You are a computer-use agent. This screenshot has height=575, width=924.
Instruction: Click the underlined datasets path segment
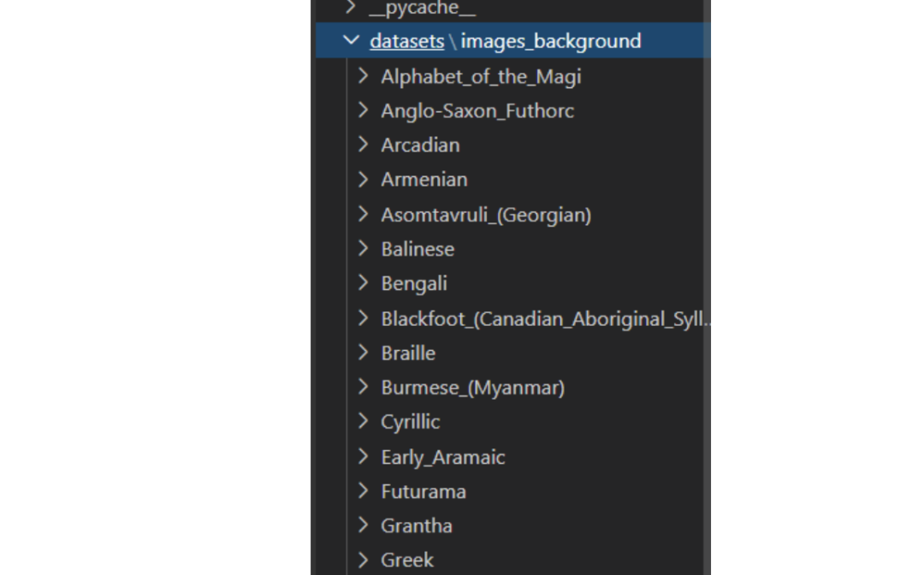pyautogui.click(x=406, y=41)
